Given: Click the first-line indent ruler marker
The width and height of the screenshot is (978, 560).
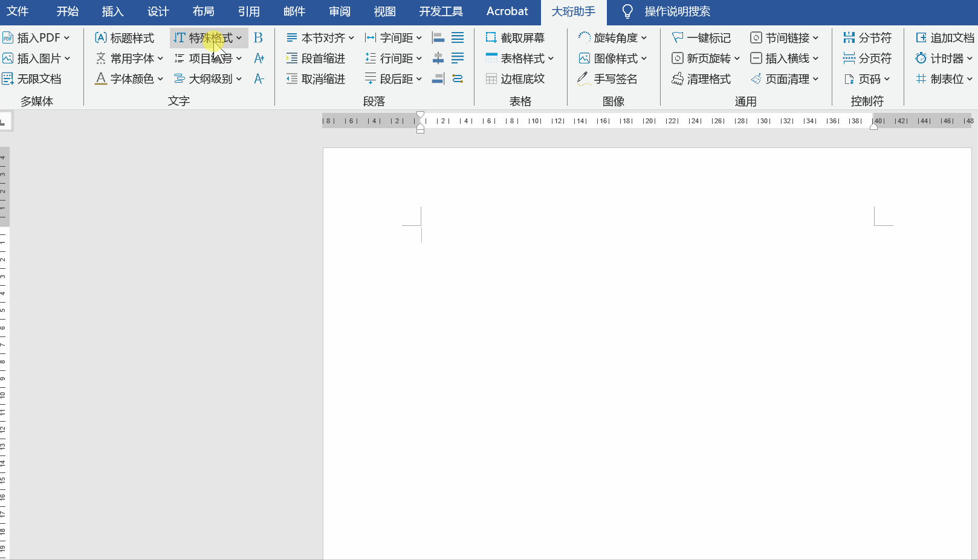Looking at the screenshot, I should click(420, 115).
